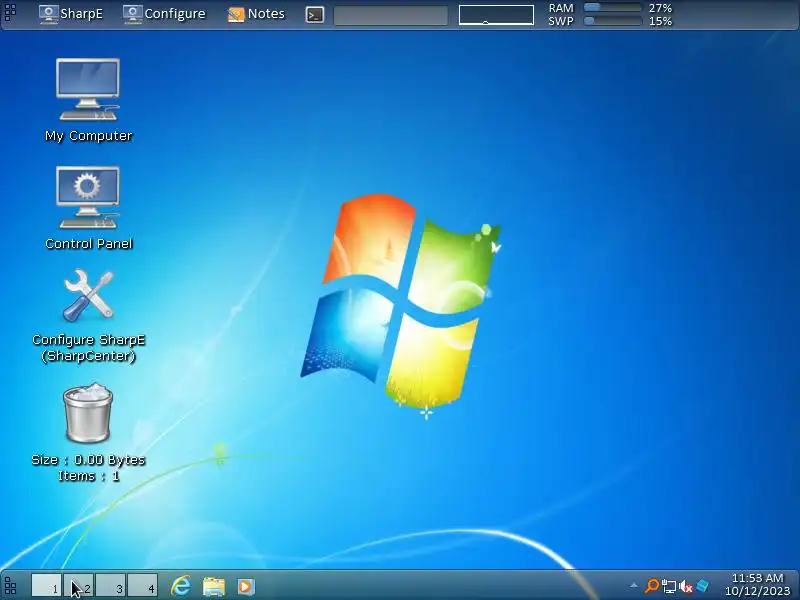
Task: Switch to virtual desktop 3
Action: pos(110,585)
